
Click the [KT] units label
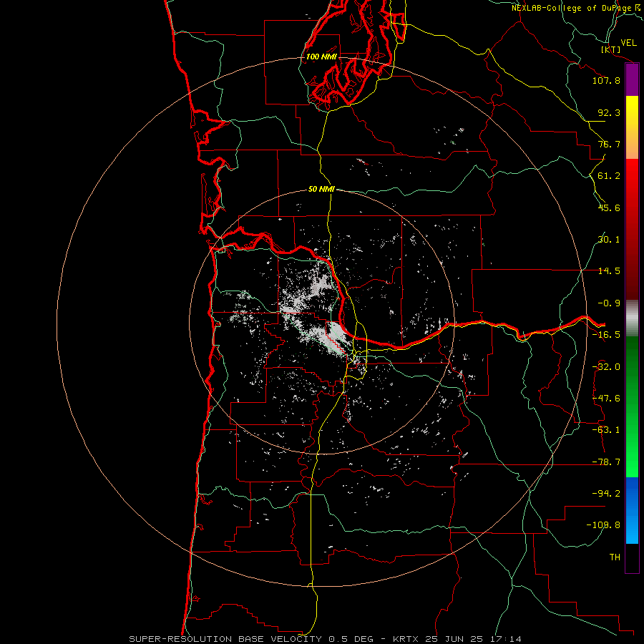point(611,49)
